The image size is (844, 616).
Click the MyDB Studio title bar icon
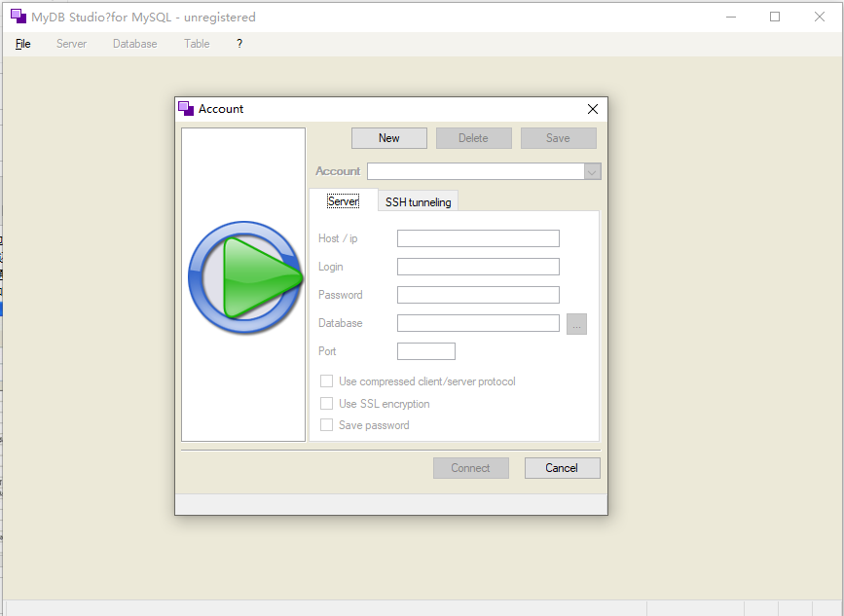point(18,17)
